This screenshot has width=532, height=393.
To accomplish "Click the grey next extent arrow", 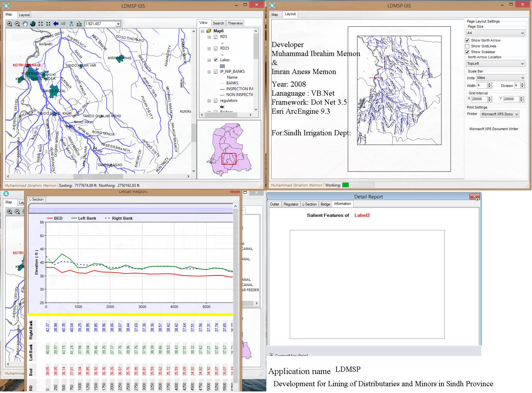I will [x=64, y=24].
